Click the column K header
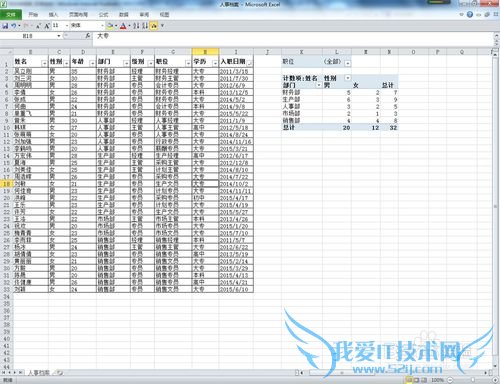500x384 pixels. click(x=301, y=52)
